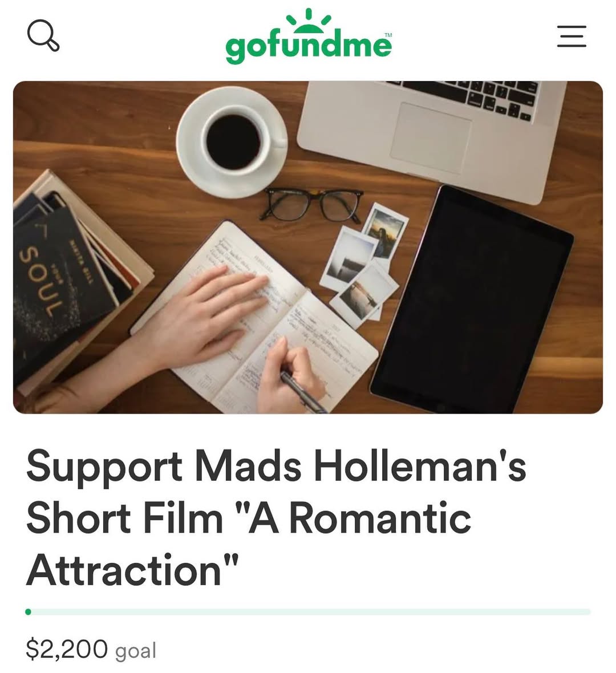Open search with the magnifying glass icon
This screenshot has width=616, height=673.
[x=43, y=36]
